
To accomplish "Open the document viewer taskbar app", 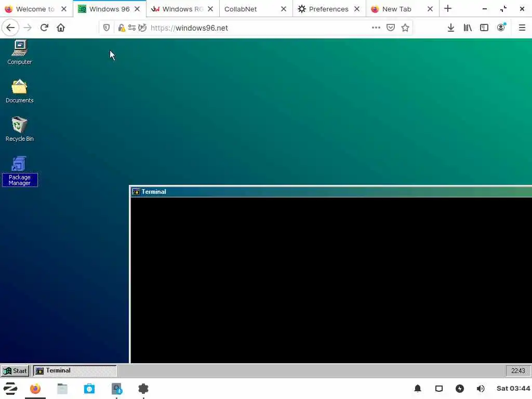I will 117,389.
